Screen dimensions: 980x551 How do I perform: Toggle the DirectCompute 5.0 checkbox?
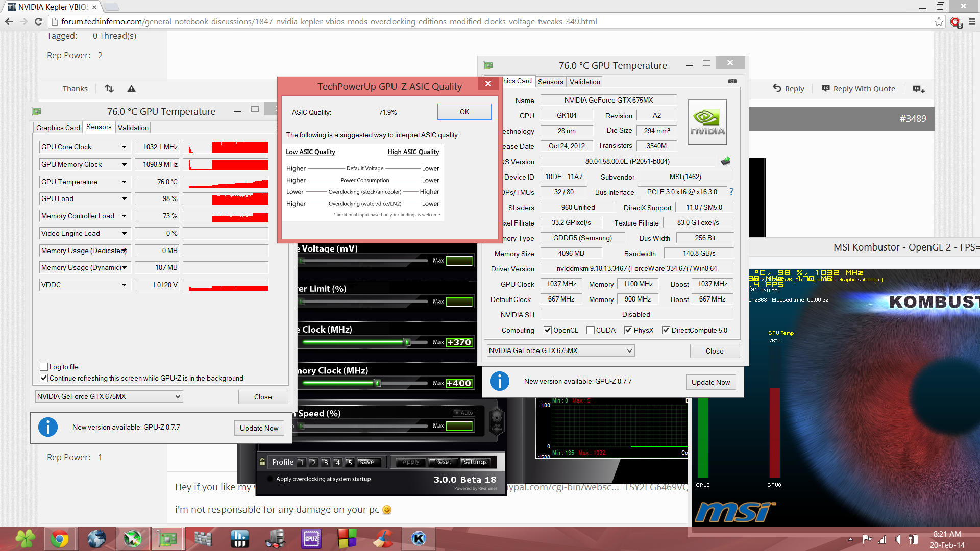click(666, 330)
